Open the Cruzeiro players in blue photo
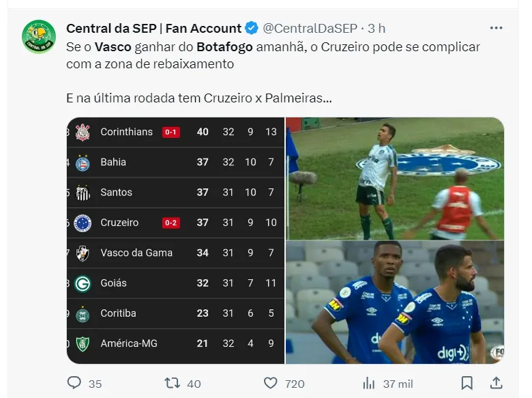Screen dimensions: 532x398 point(395,302)
